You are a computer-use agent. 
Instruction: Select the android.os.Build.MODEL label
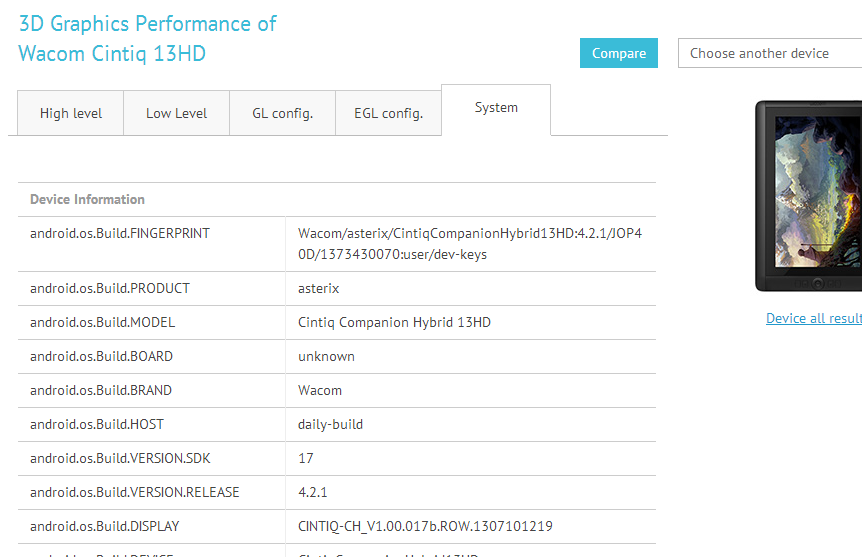103,322
